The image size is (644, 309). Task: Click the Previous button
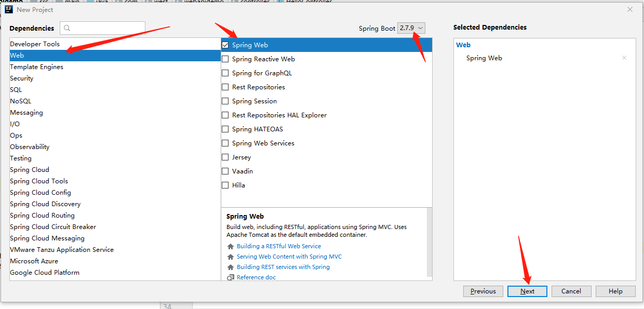(483, 291)
